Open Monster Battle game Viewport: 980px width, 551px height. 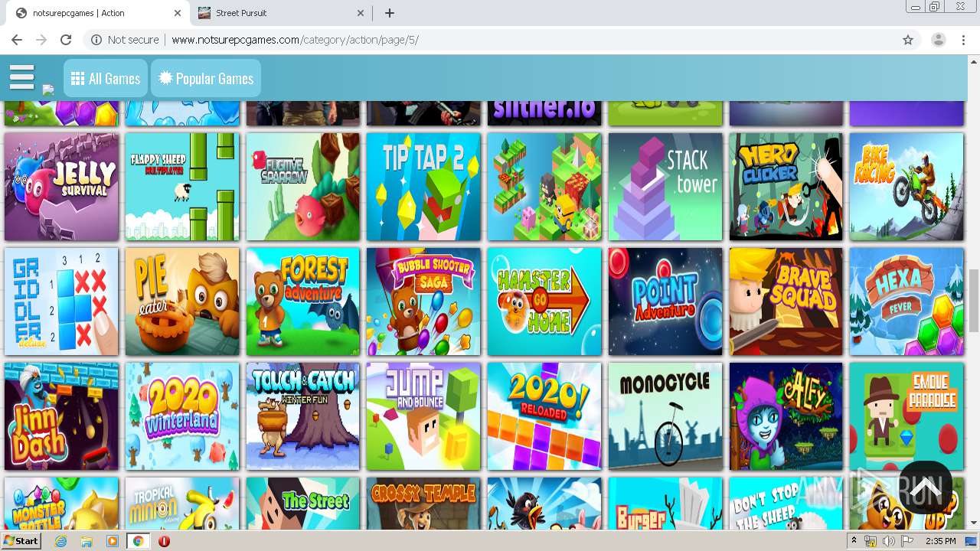point(61,504)
